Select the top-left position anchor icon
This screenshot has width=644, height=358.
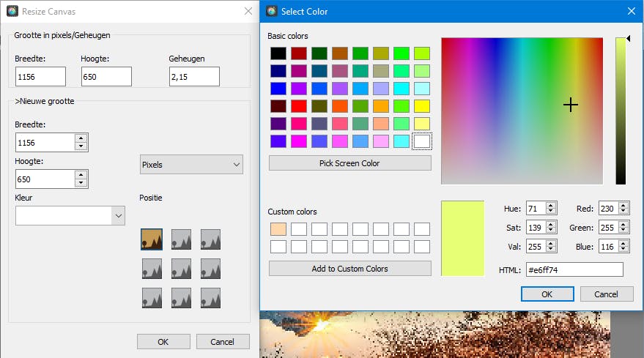click(x=152, y=239)
